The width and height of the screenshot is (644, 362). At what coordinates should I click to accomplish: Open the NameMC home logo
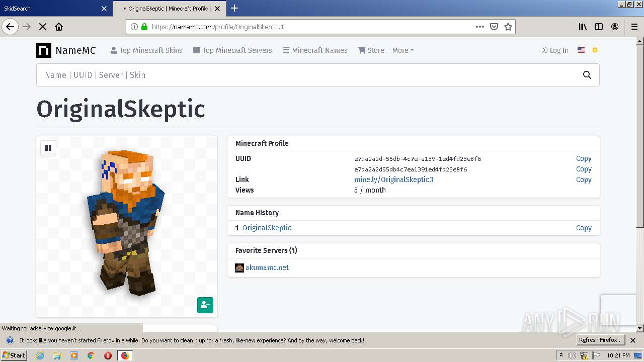click(x=66, y=50)
